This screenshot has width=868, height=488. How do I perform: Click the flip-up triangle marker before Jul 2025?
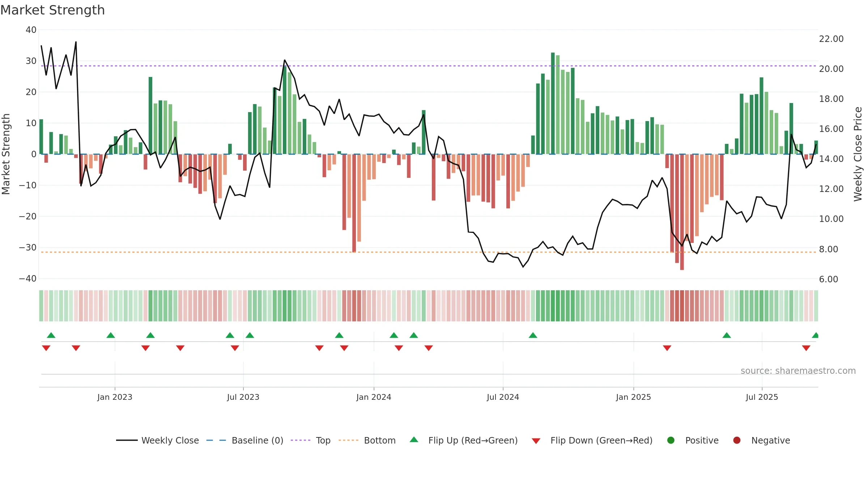(x=727, y=335)
